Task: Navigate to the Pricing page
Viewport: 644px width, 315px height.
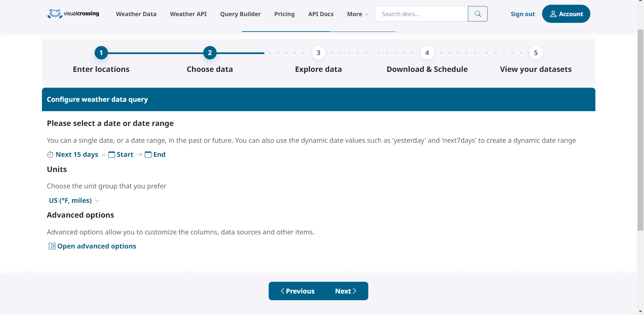Action: pyautogui.click(x=284, y=14)
